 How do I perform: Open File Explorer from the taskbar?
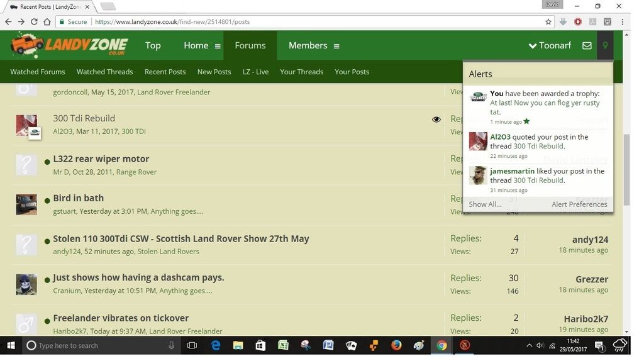click(x=238, y=345)
